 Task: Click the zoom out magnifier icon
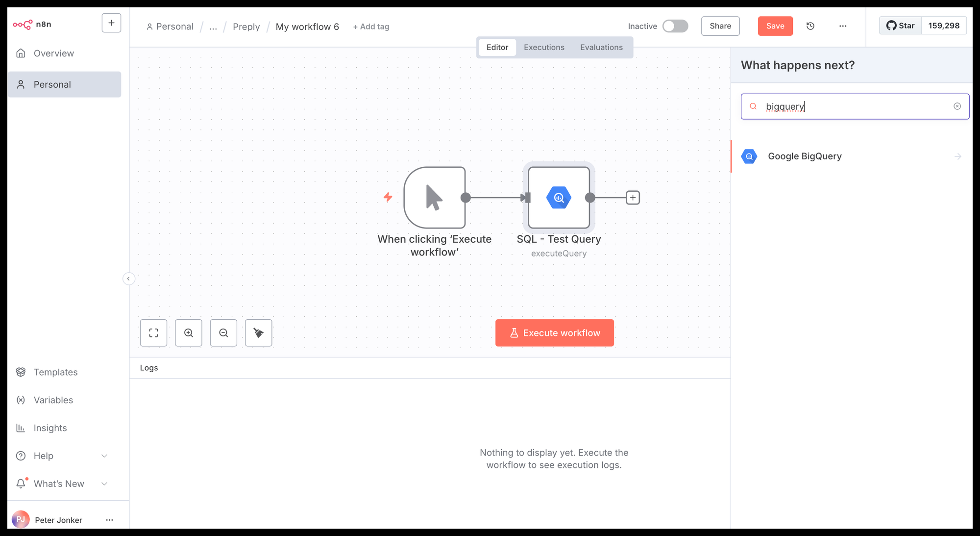[223, 333]
